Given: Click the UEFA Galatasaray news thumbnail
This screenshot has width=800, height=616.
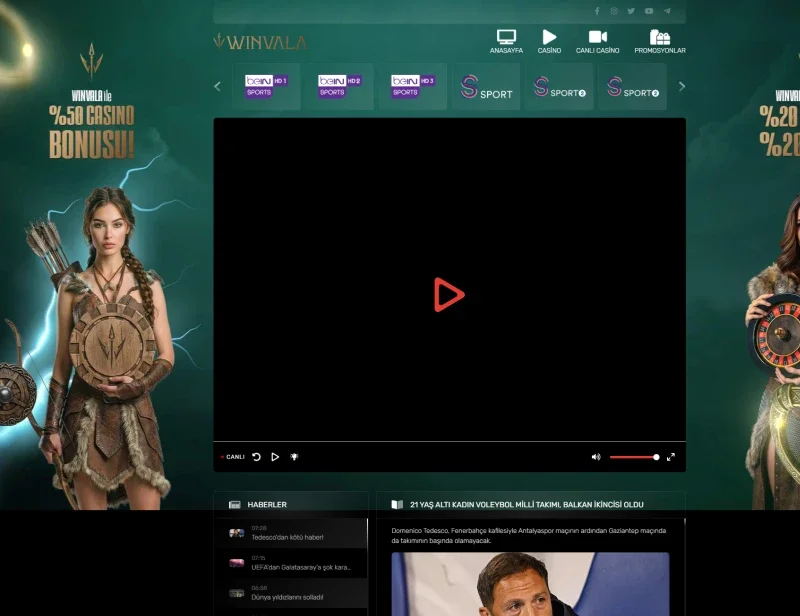Looking at the screenshot, I should (236, 563).
